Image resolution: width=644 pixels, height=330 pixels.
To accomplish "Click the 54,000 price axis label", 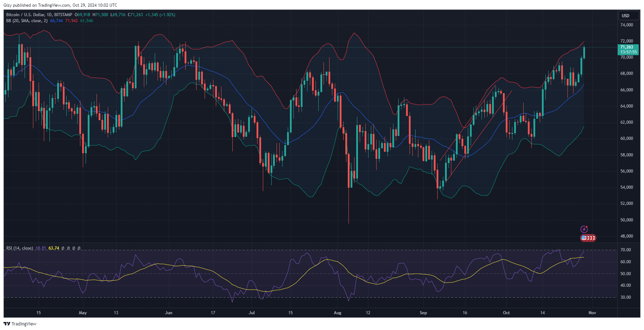I will 627,187.
